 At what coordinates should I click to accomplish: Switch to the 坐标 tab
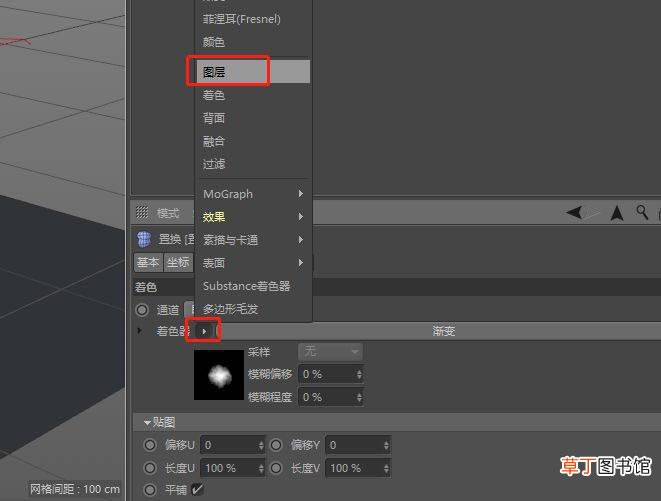click(178, 262)
